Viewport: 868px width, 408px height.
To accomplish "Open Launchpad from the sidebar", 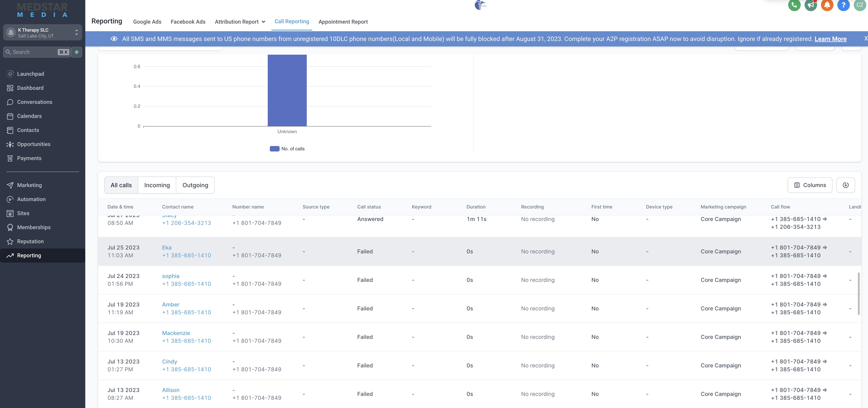I will tap(31, 74).
